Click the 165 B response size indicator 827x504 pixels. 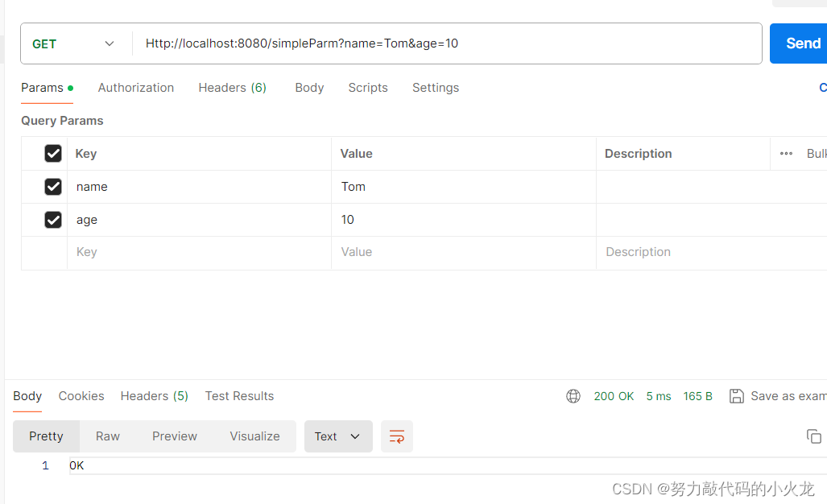tap(697, 395)
